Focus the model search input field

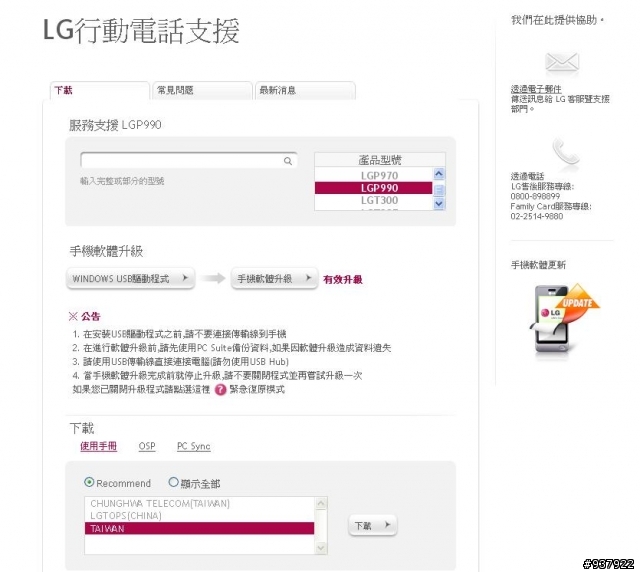pyautogui.click(x=188, y=160)
